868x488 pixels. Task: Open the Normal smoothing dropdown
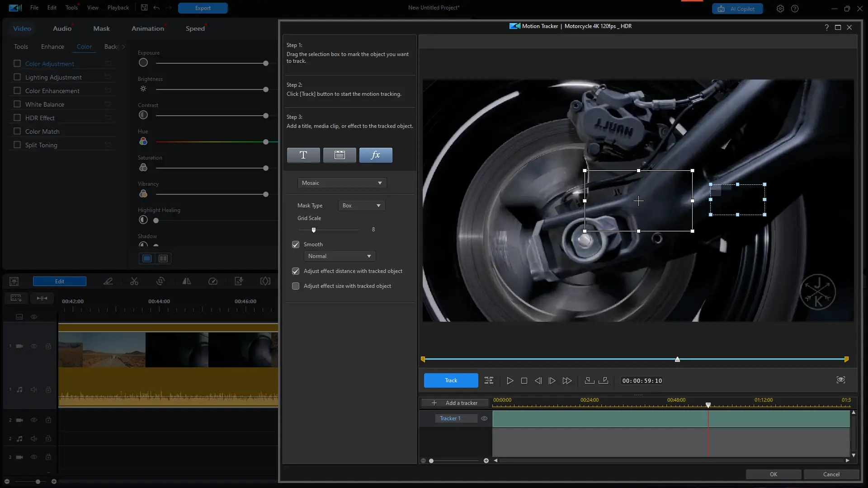(x=340, y=256)
